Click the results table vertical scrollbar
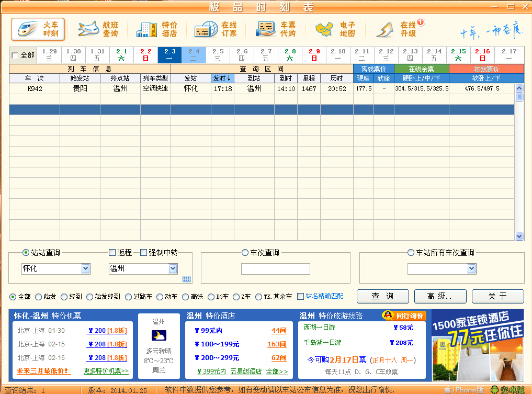The width and height of the screenshot is (532, 394). (x=519, y=162)
